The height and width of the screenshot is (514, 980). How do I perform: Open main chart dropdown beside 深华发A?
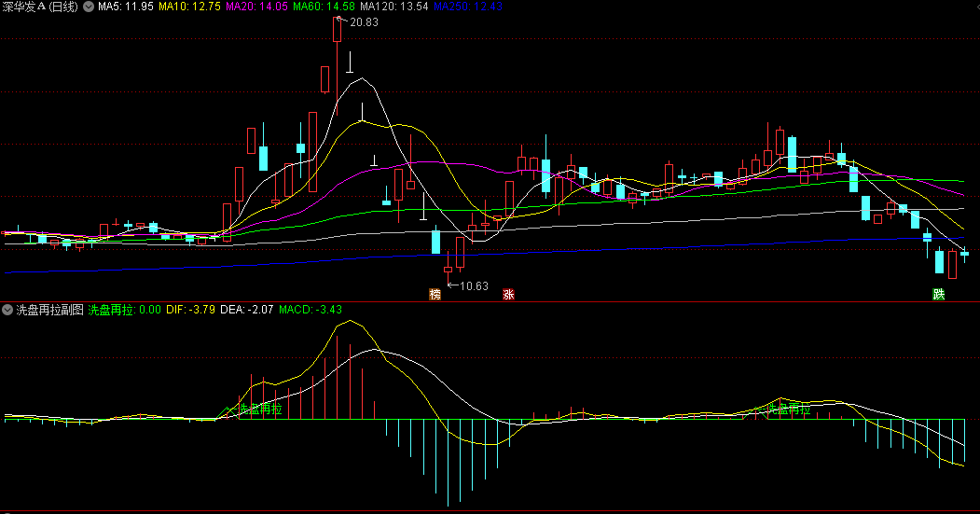pyautogui.click(x=88, y=7)
